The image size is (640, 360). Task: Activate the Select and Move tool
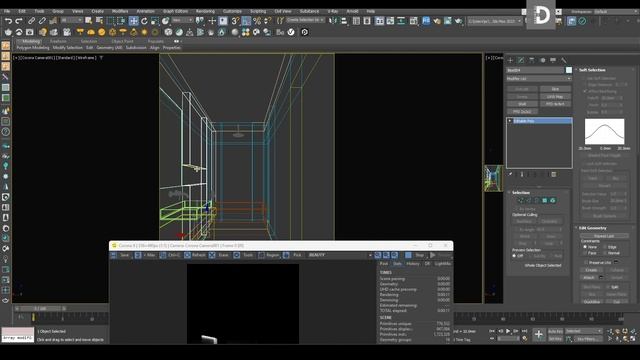133,20
